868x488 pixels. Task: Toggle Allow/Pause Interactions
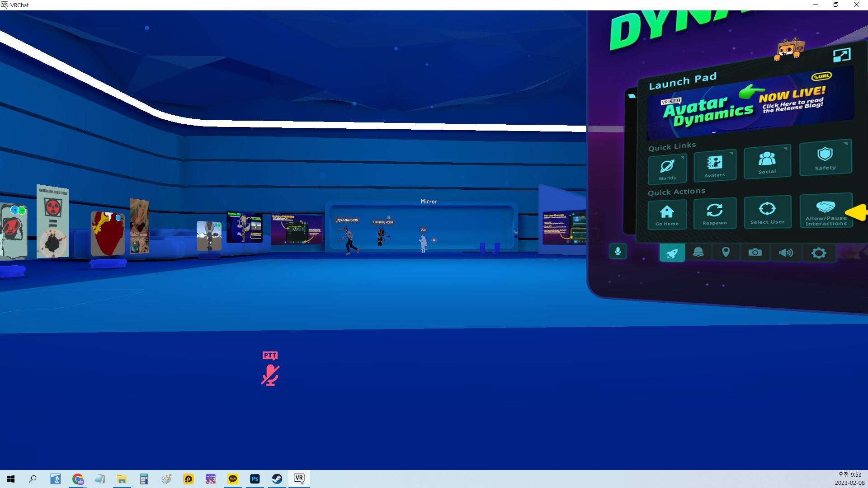(x=826, y=211)
